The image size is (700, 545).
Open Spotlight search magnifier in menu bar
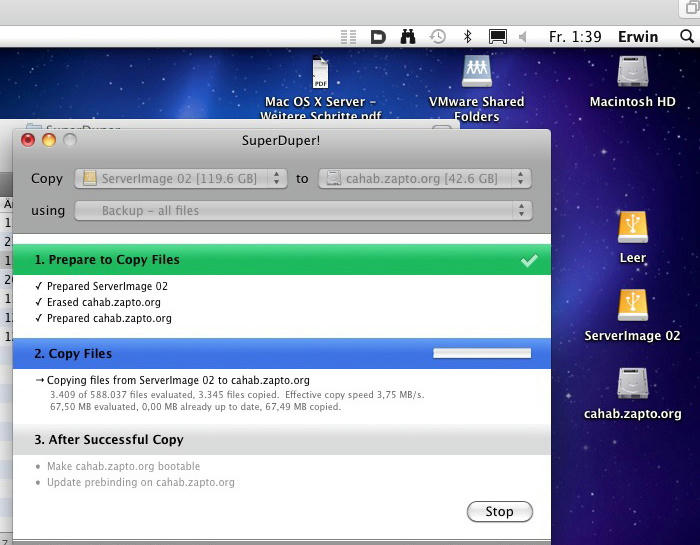pyautogui.click(x=687, y=36)
